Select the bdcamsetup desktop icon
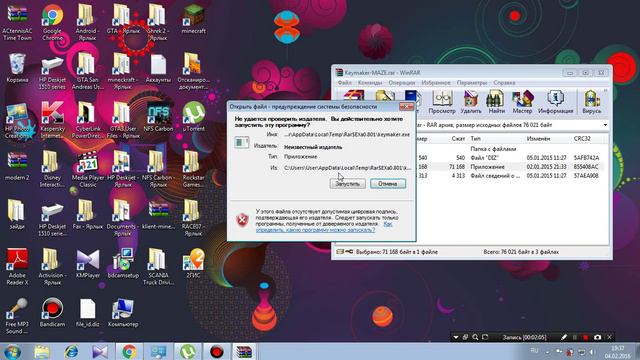 [123, 264]
